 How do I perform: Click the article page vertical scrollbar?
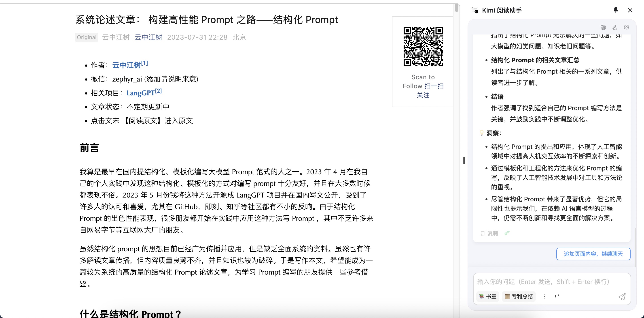(x=456, y=8)
